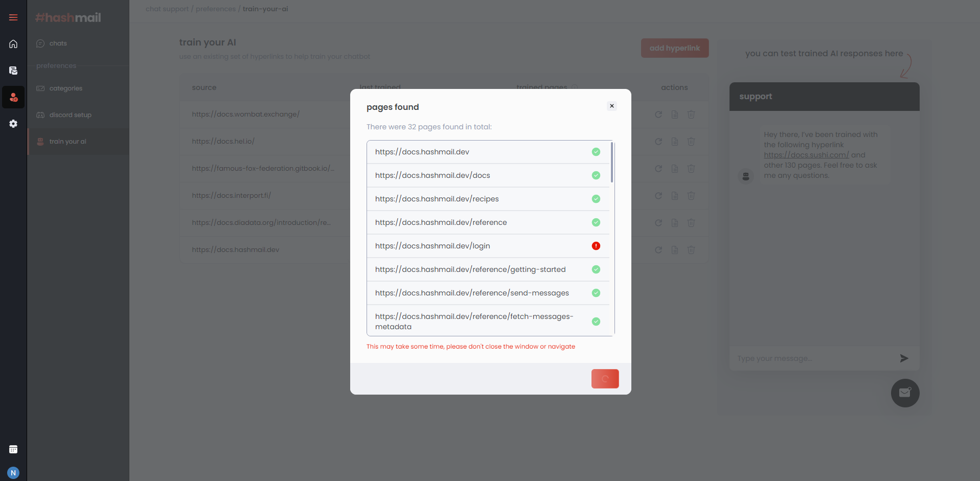The width and height of the screenshot is (980, 481).
Task: Go to the home icon in sidebar
Action: pos(13,44)
